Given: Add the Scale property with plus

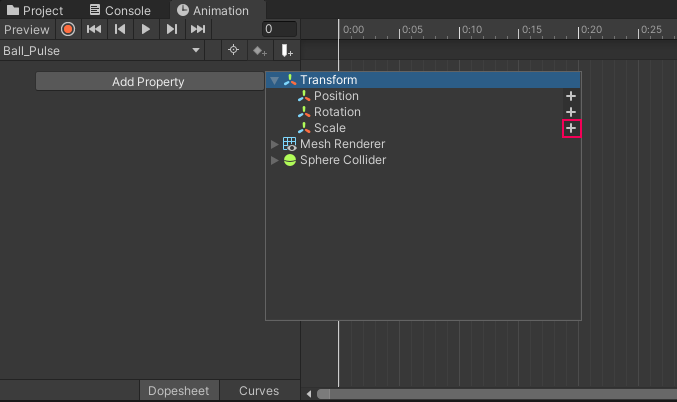Looking at the screenshot, I should coord(571,128).
